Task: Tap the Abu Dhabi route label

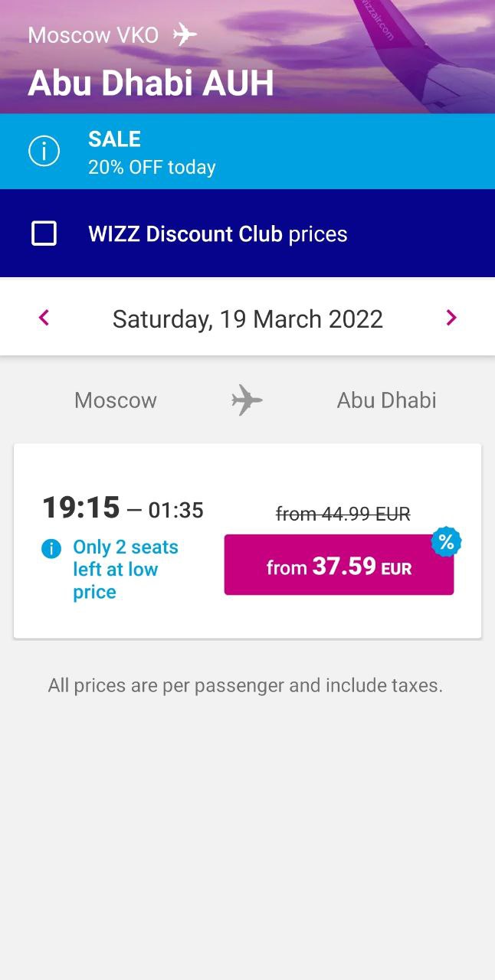Action: click(x=386, y=400)
